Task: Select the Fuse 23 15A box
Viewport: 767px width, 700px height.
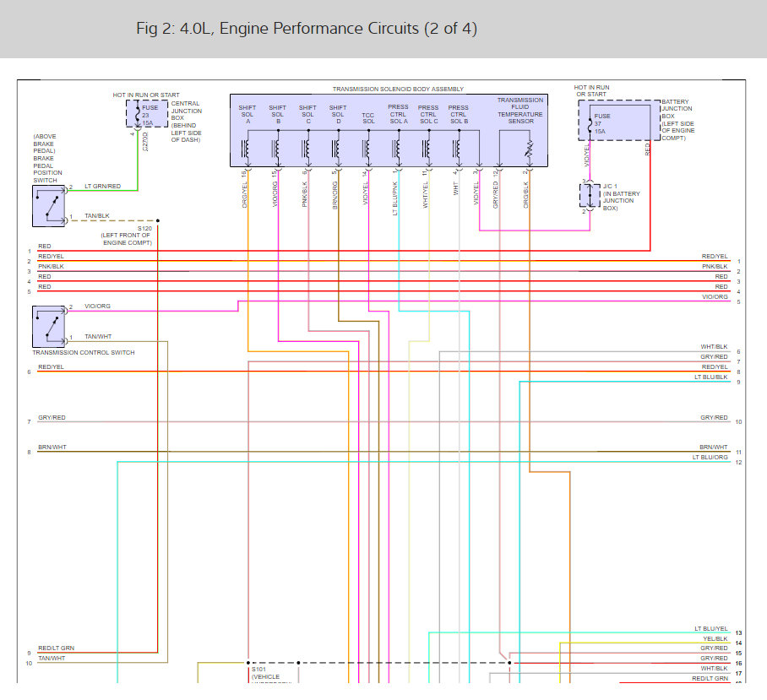Action: tap(147, 114)
